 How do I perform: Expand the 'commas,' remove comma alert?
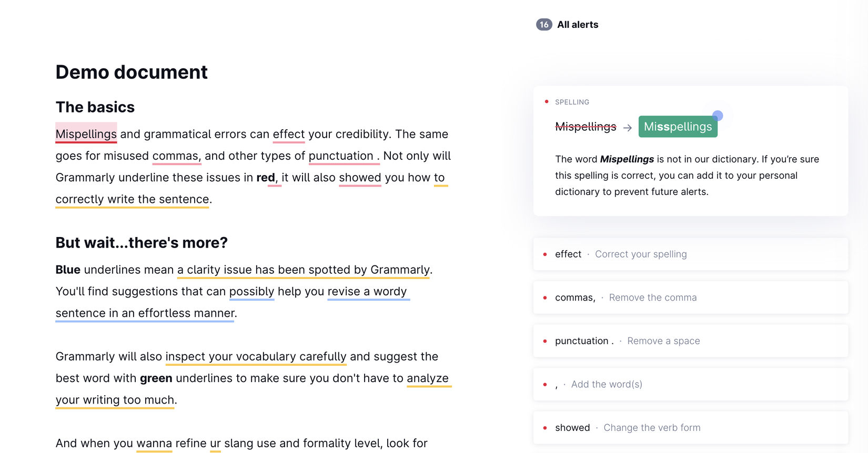(690, 297)
